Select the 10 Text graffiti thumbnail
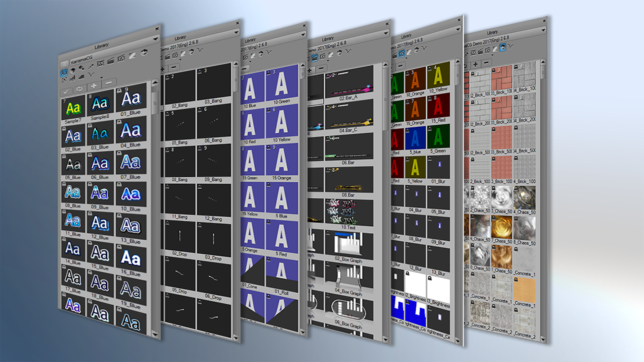The width and height of the screenshot is (644, 362). click(349, 212)
